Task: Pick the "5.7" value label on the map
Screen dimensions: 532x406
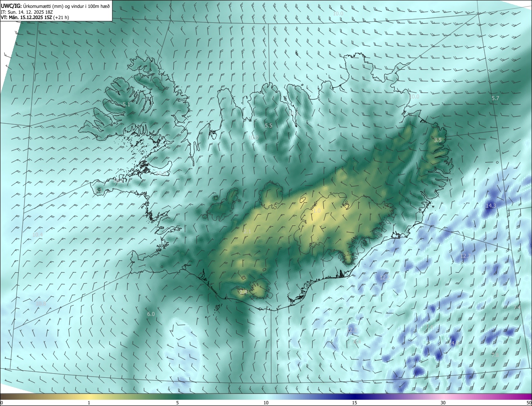Action: [495, 98]
